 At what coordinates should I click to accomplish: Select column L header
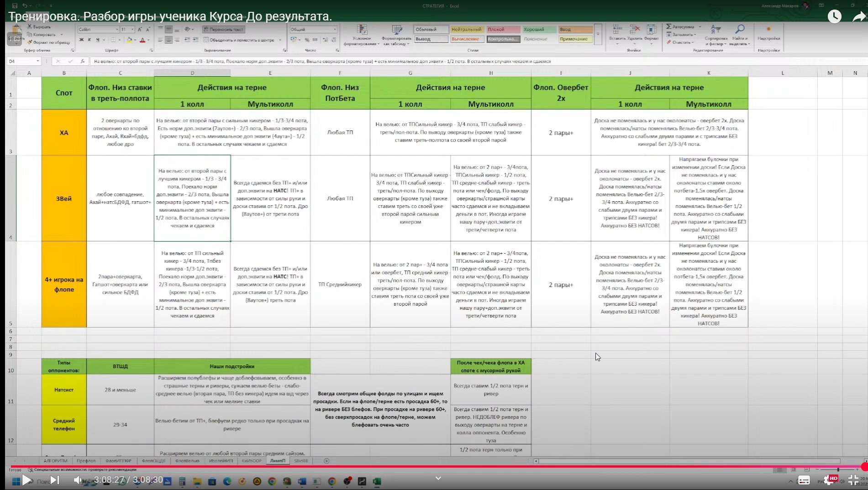783,73
